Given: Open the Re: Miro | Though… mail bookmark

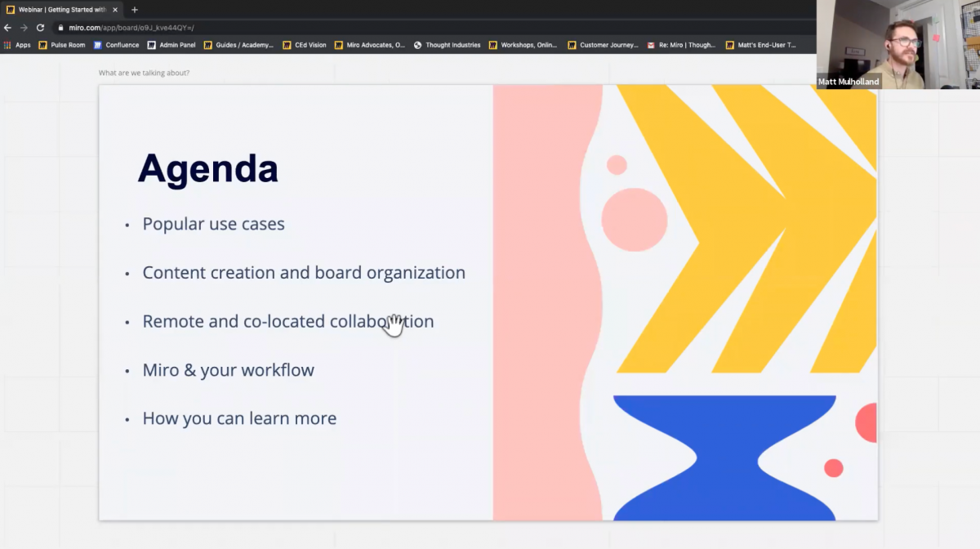Looking at the screenshot, I should point(681,45).
